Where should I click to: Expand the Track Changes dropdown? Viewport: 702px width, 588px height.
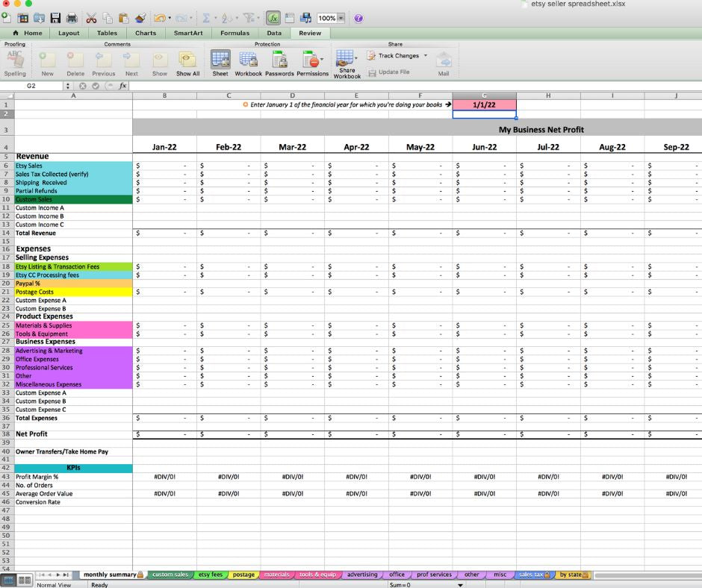point(426,56)
